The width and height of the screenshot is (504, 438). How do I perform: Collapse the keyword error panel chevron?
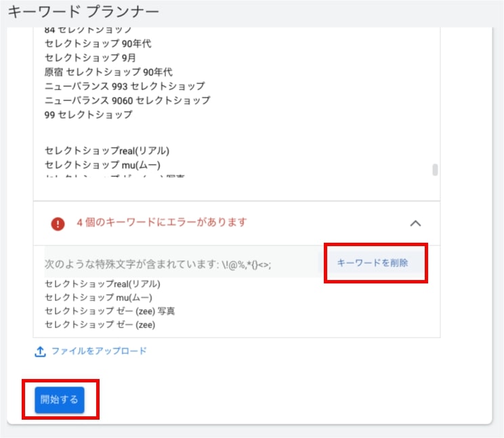pyautogui.click(x=416, y=223)
